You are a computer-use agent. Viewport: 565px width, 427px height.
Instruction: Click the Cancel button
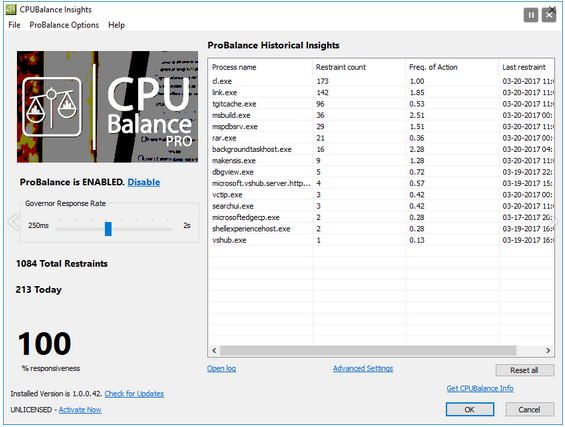pos(529,409)
